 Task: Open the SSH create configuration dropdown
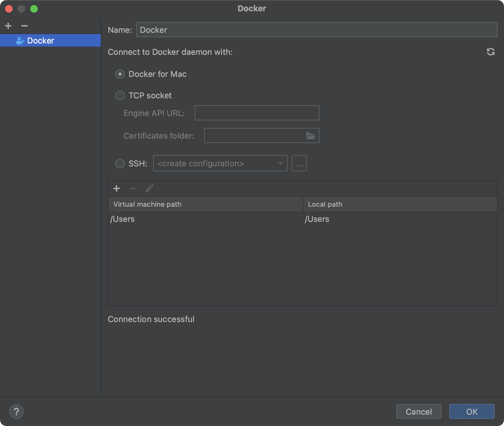click(x=220, y=164)
